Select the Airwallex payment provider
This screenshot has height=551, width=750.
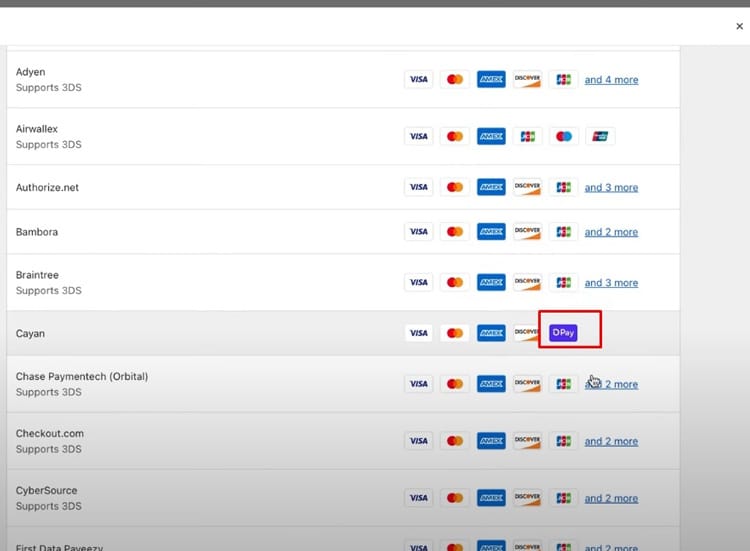(39, 129)
